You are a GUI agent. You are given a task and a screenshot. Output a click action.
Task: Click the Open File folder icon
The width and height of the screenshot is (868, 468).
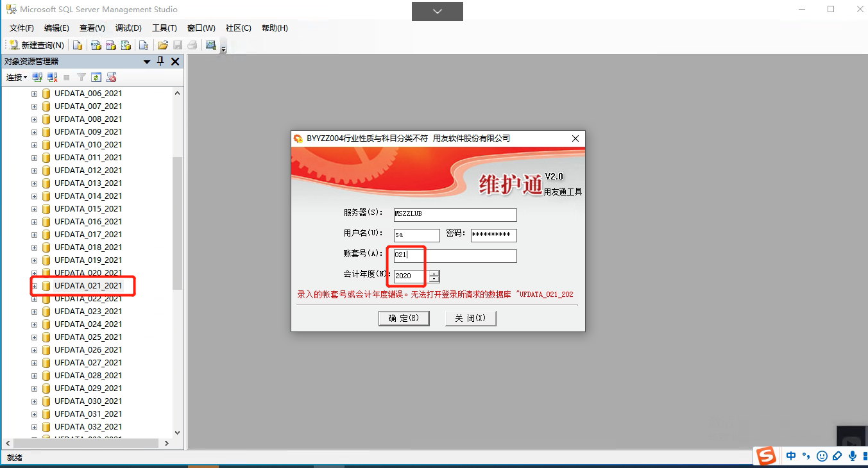(163, 45)
